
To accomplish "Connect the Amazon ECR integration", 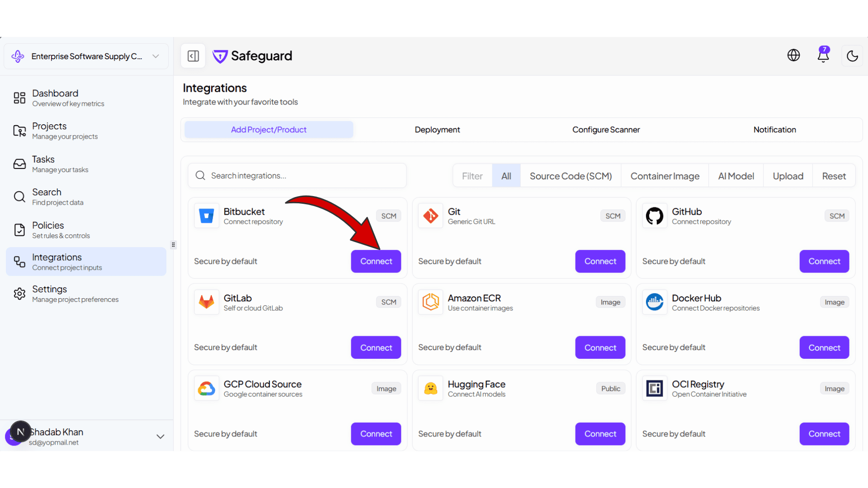I will (600, 347).
